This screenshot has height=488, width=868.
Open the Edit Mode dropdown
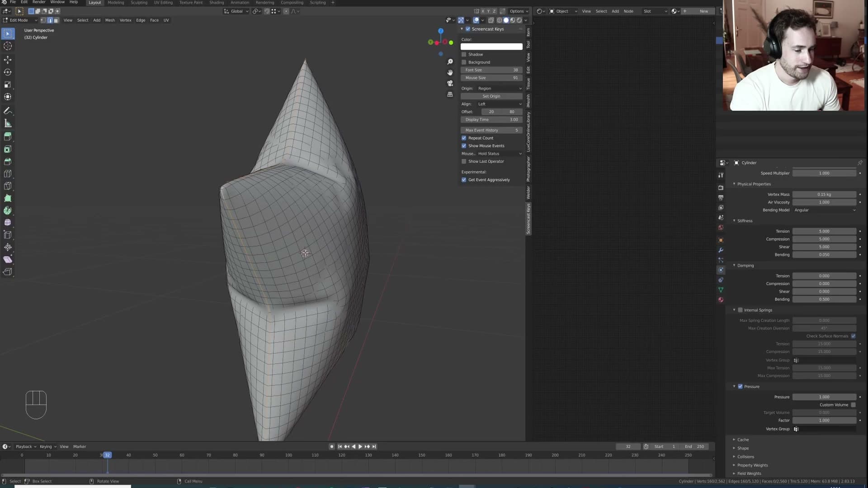tap(20, 20)
